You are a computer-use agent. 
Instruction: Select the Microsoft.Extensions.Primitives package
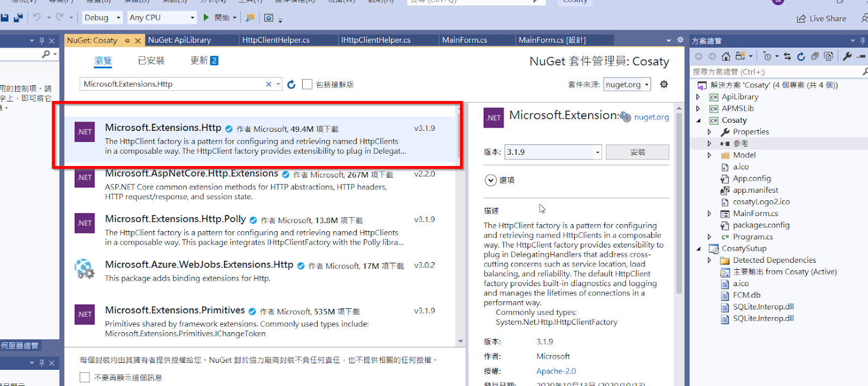tap(260, 322)
